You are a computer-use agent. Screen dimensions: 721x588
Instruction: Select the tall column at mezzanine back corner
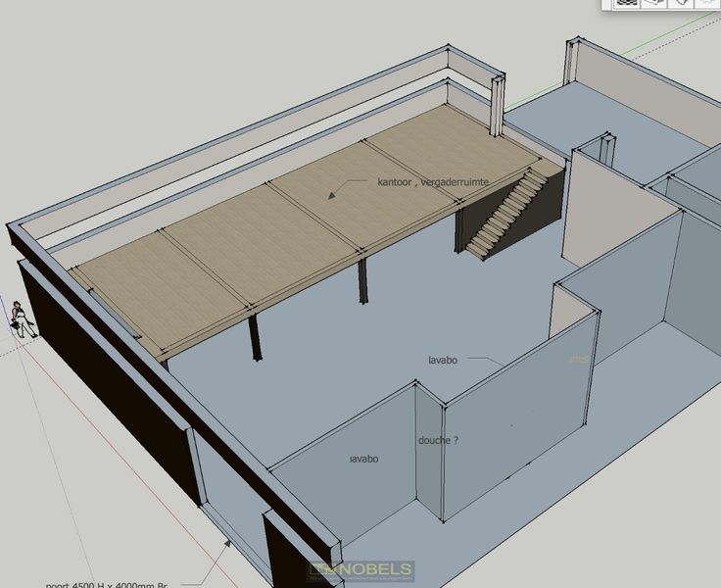pos(497,106)
